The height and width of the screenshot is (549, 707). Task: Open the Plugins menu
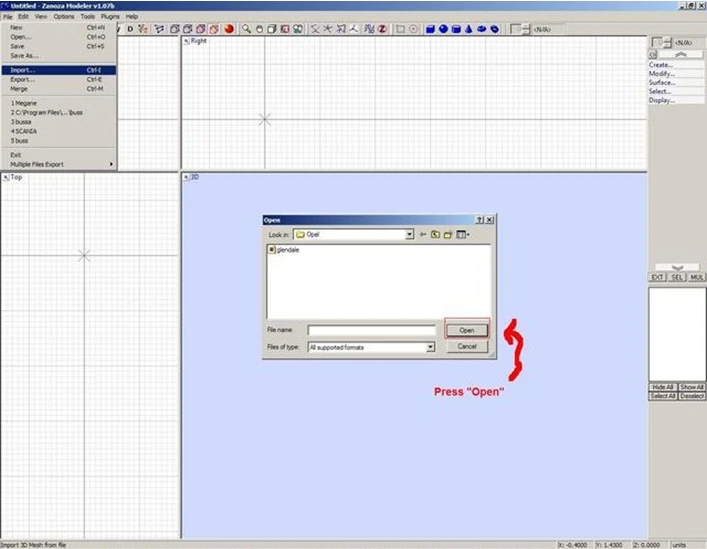click(110, 16)
